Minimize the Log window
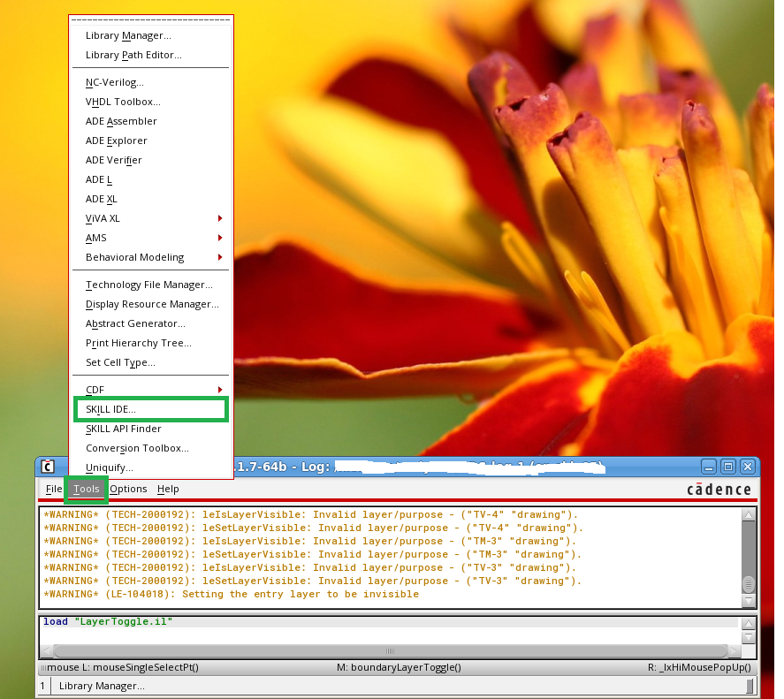Image resolution: width=784 pixels, height=699 pixels. (x=710, y=467)
